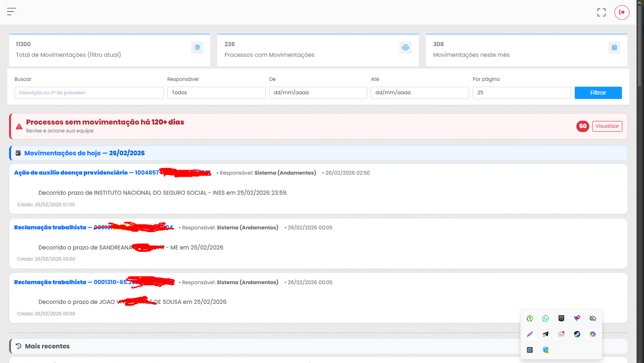Click the calendar icon on Movimentações neste mês card
This screenshot has height=363, width=644.
coord(614,48)
